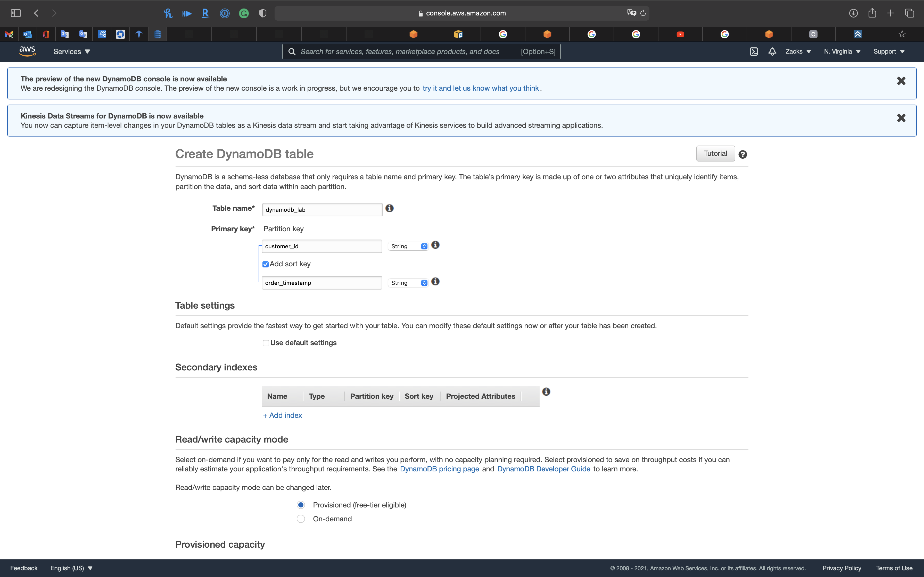Dismiss the Kinesis Data Streams banner
924x577 pixels.
(x=901, y=118)
